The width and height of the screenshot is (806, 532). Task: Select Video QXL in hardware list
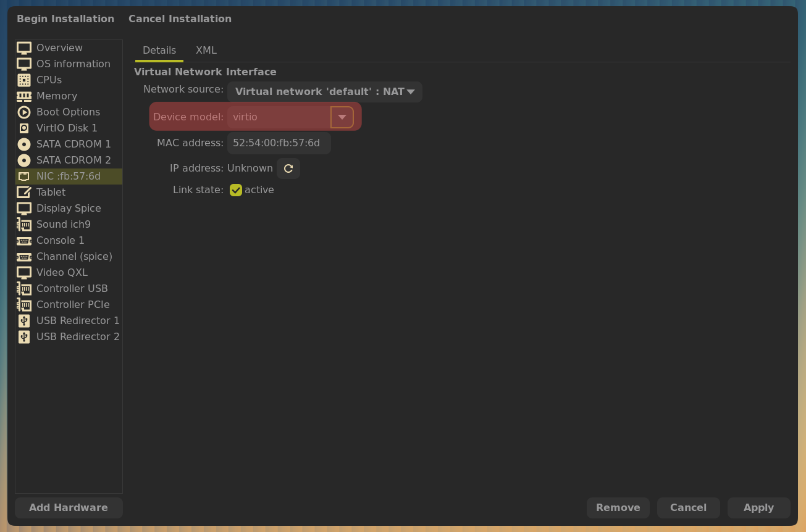tap(62, 273)
